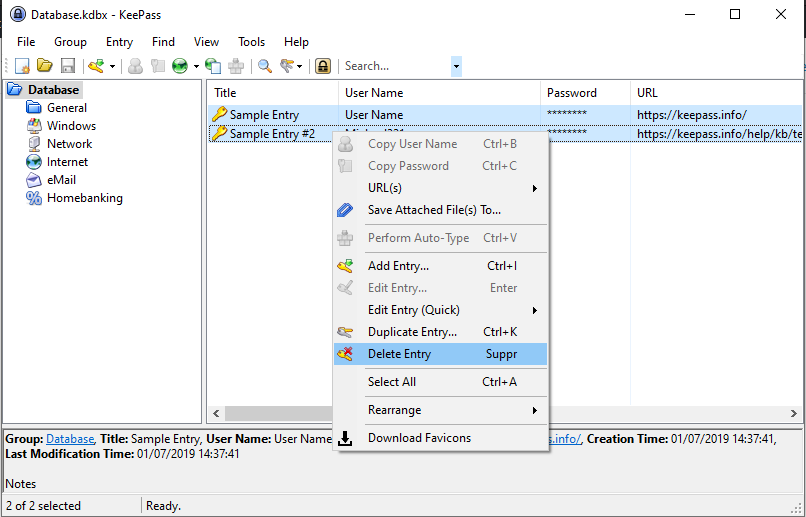Click the Perform Auto-Type toolbar icon
The height and width of the screenshot is (517, 806).
236,66
